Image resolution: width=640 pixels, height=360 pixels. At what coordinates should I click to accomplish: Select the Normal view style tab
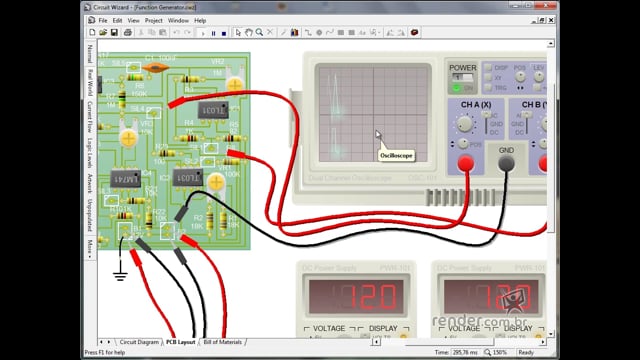(90, 53)
